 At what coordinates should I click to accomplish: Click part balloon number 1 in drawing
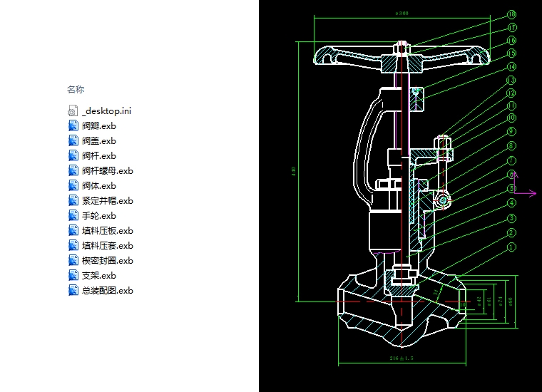pyautogui.click(x=511, y=247)
